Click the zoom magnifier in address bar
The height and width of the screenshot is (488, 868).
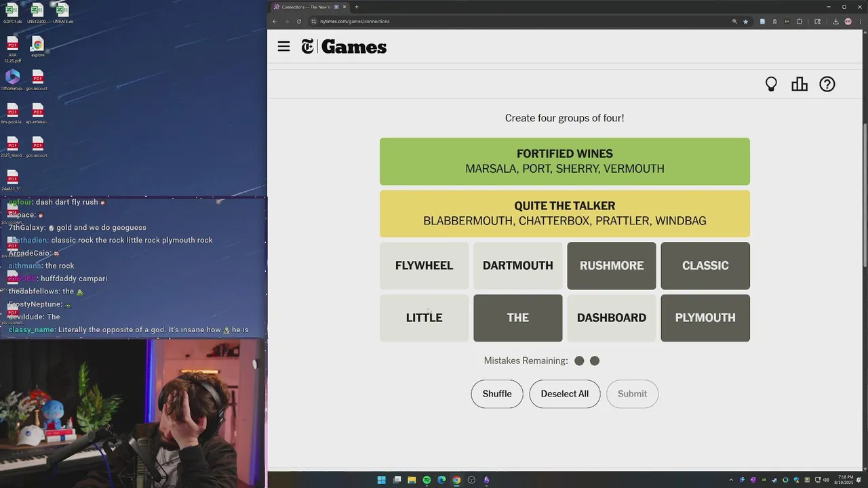pos(734,21)
